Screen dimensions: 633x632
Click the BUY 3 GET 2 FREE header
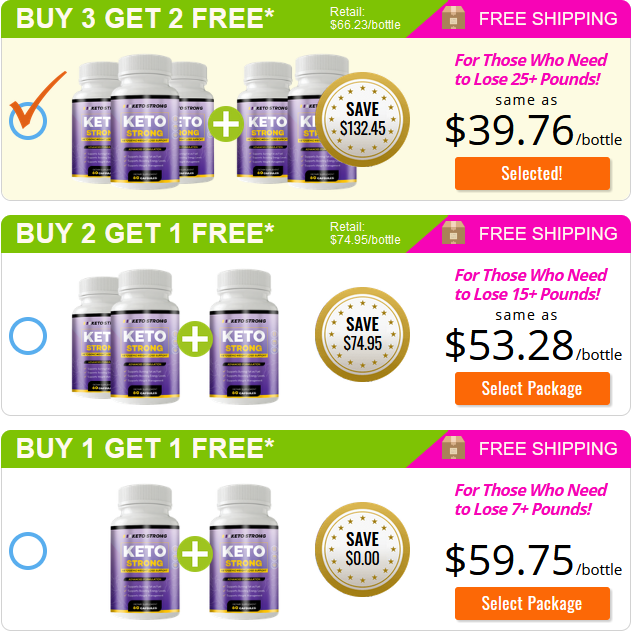pyautogui.click(x=145, y=19)
